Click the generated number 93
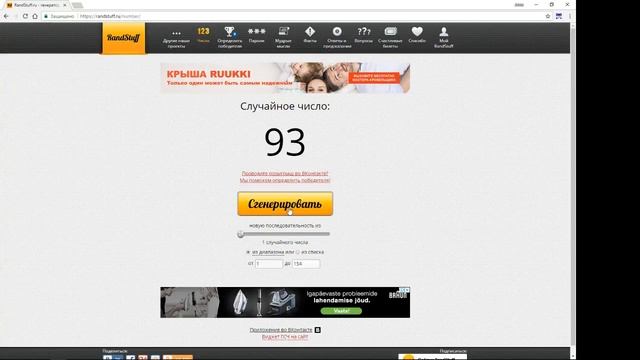 pyautogui.click(x=285, y=142)
